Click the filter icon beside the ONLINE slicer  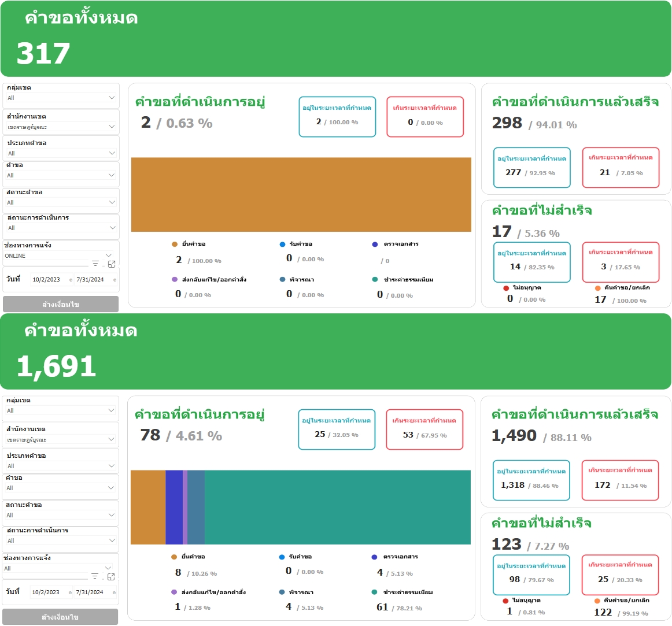(x=95, y=264)
